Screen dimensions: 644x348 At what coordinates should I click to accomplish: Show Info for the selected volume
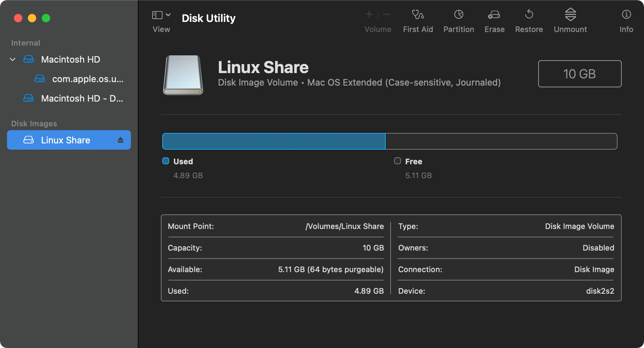pyautogui.click(x=626, y=14)
